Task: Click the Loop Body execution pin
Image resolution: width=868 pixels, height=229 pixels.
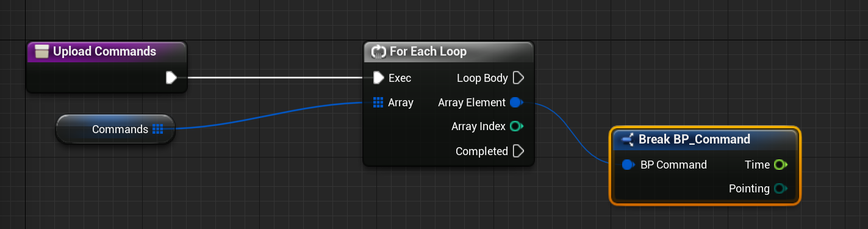Action: coord(518,78)
